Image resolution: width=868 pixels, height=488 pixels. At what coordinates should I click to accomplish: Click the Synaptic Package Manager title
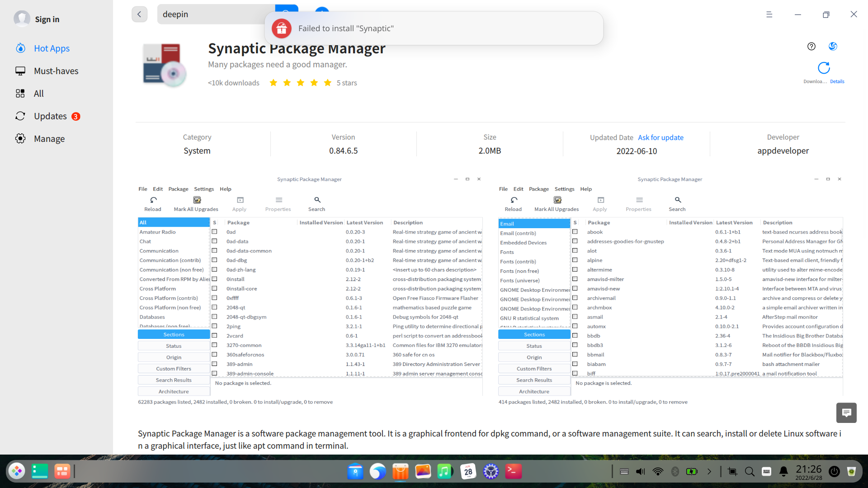pyautogui.click(x=297, y=48)
